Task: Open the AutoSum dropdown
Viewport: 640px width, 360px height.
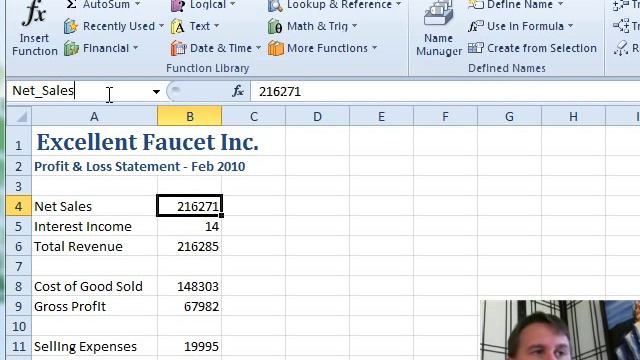Action: point(103,5)
